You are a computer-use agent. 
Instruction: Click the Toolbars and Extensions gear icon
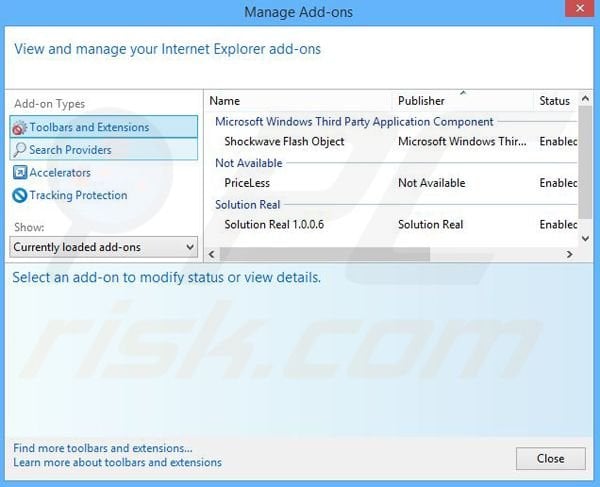[20, 127]
